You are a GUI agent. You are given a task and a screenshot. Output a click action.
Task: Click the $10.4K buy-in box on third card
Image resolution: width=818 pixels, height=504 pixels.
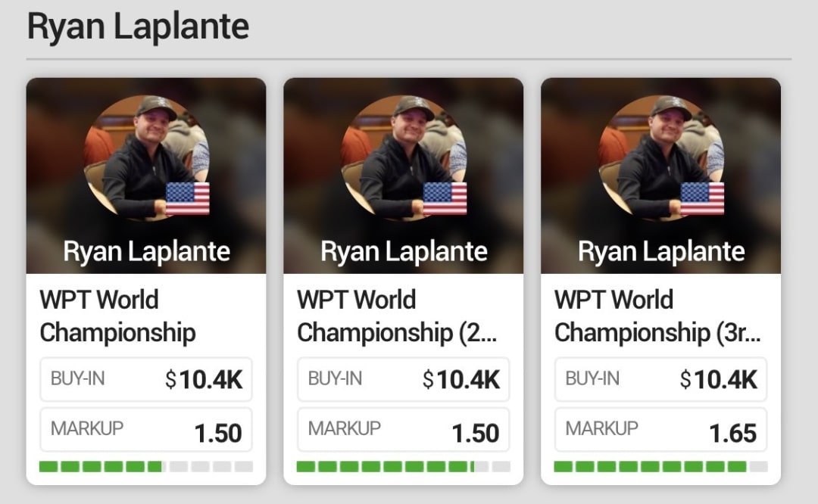661,379
